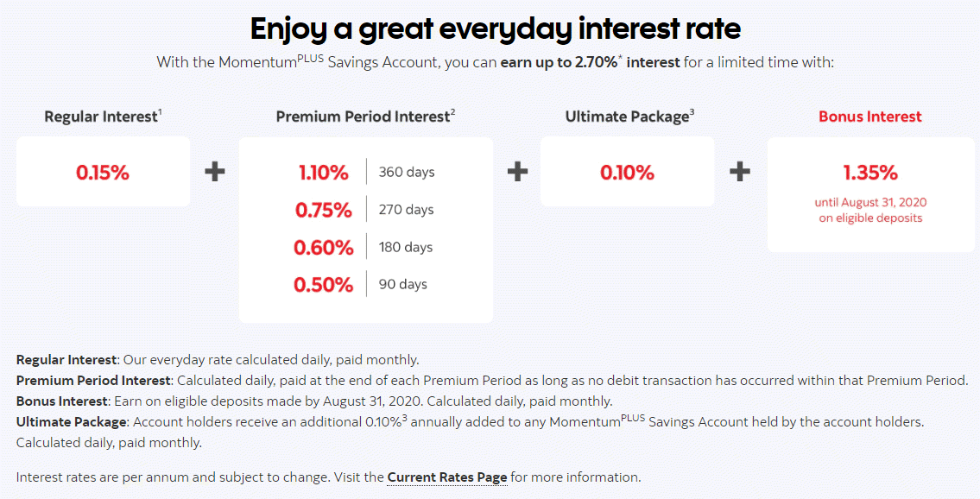Click the Premium Period Interest heading
Screen dimensions: 980x499
pos(365,117)
